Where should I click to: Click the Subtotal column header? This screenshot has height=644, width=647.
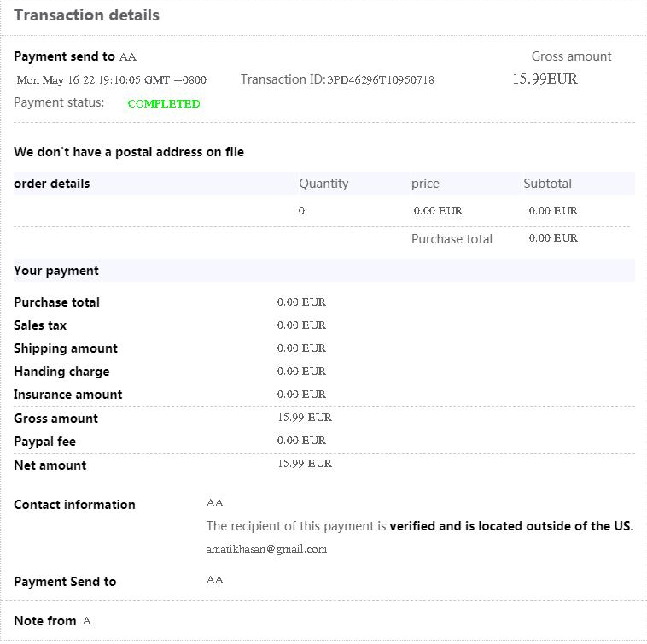coord(547,184)
